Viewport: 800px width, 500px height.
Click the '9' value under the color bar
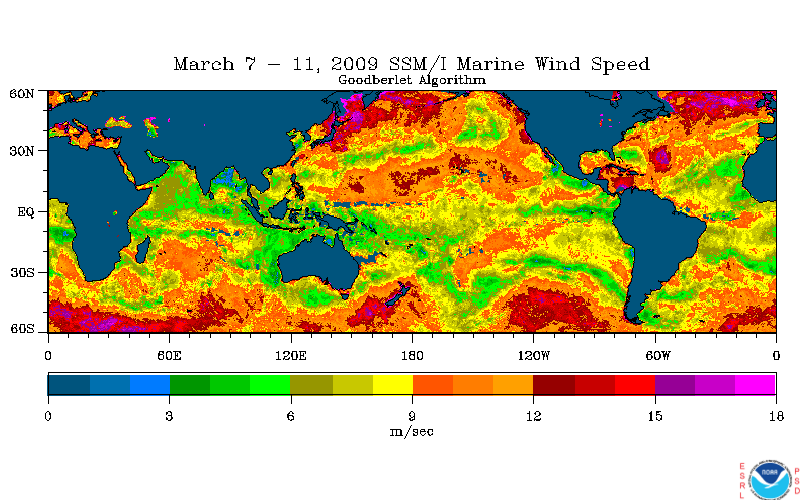(412, 416)
